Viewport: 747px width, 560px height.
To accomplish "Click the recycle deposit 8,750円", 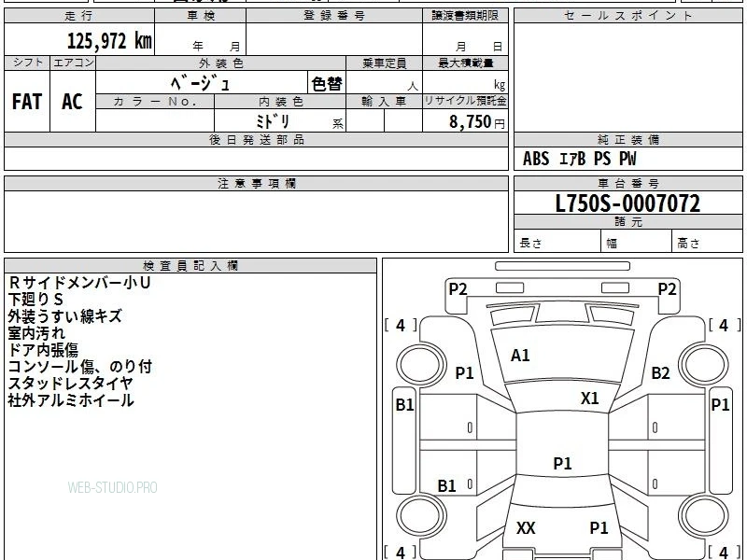I will [476, 122].
